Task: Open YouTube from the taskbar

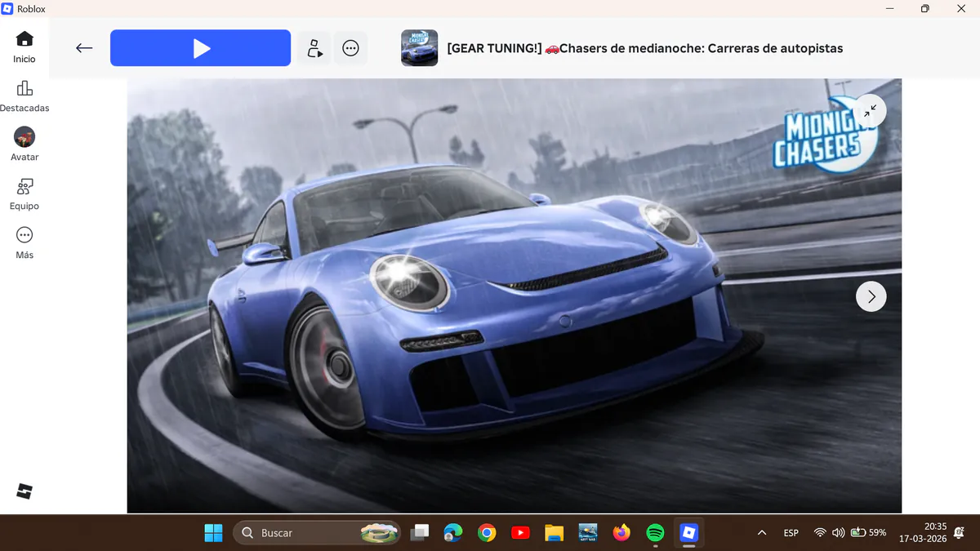Action: (x=520, y=533)
